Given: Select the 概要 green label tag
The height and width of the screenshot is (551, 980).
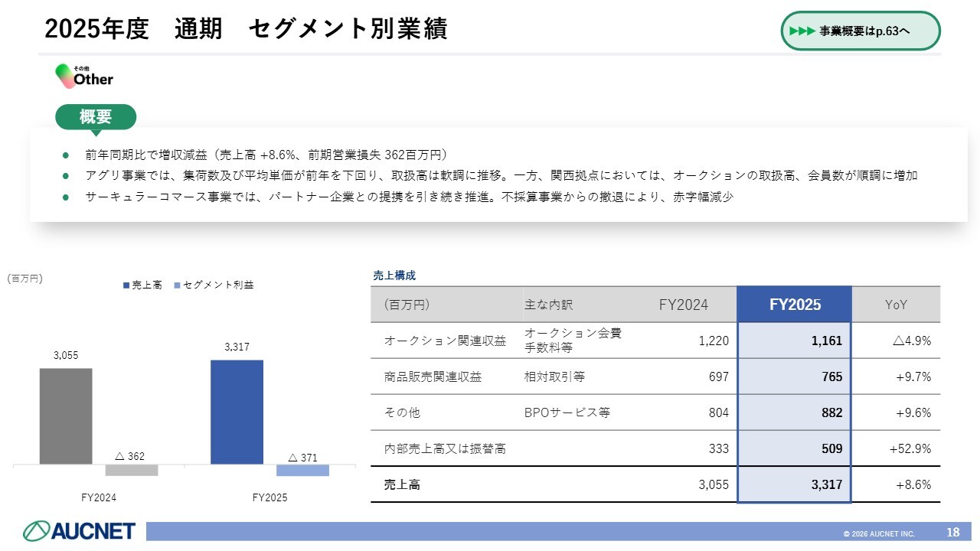Looking at the screenshot, I should 96,117.
